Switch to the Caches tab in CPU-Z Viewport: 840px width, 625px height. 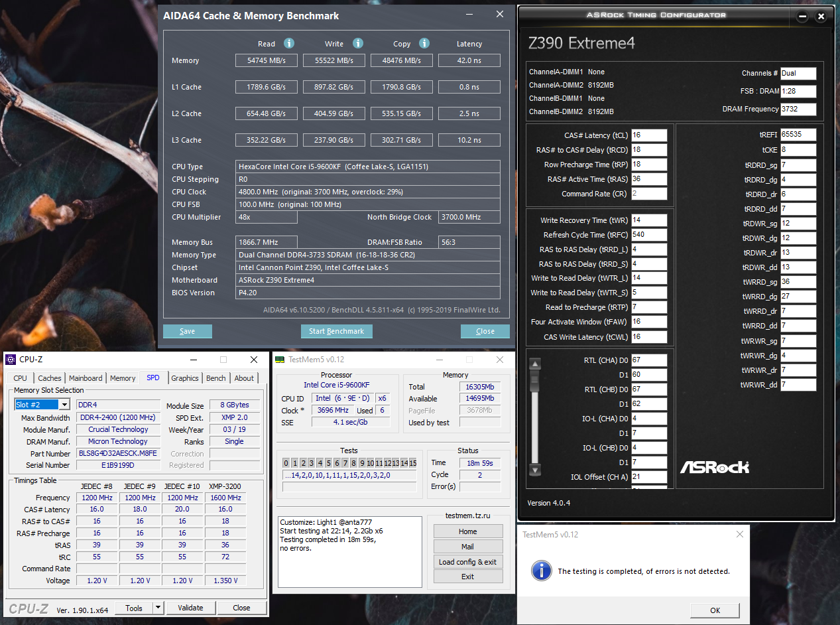[x=50, y=378]
